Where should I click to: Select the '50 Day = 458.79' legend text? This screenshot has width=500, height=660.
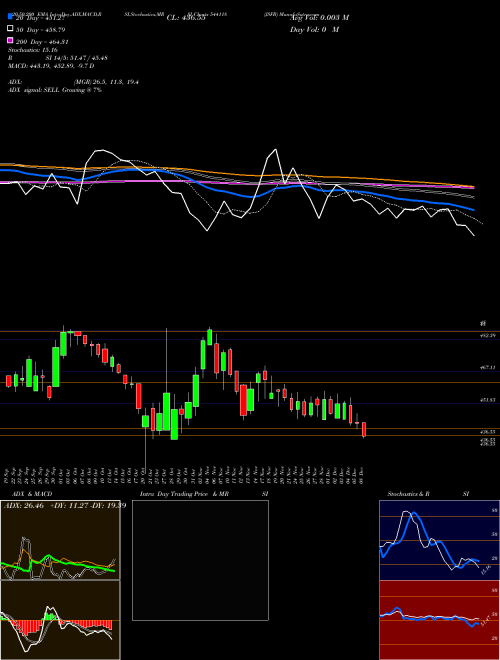pyautogui.click(x=41, y=30)
